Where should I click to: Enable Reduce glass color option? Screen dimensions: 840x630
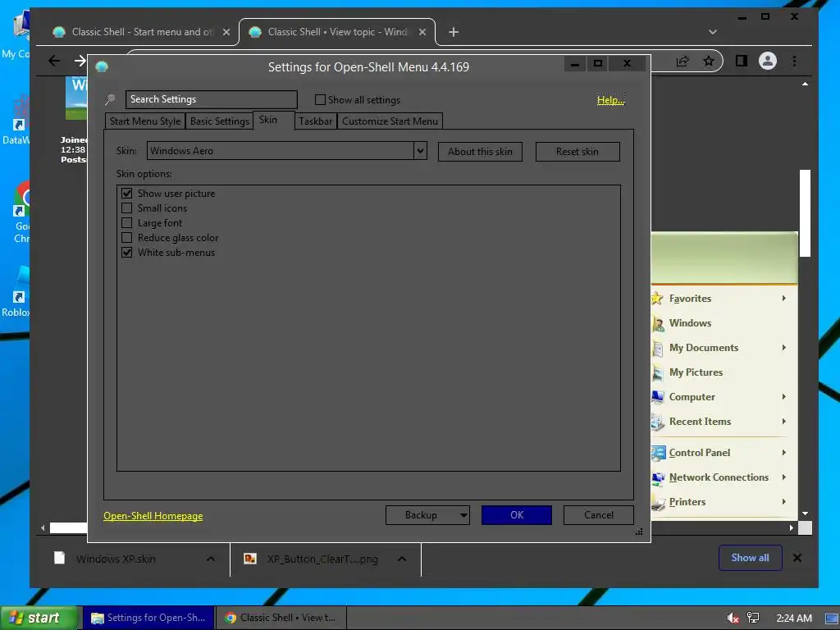[x=127, y=237]
